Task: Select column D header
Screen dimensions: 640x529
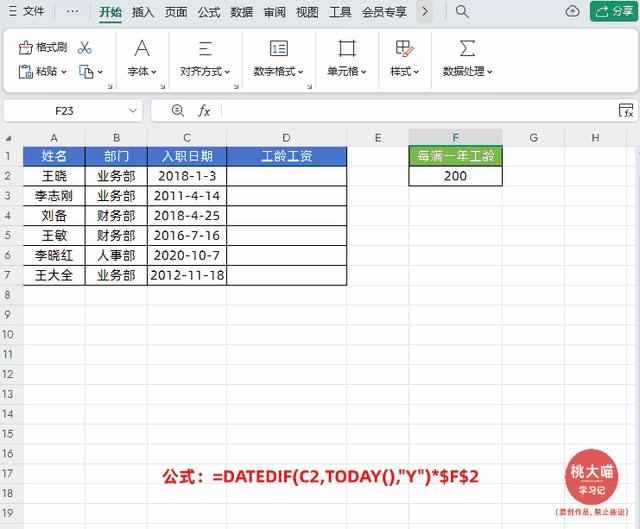Action: click(x=287, y=138)
